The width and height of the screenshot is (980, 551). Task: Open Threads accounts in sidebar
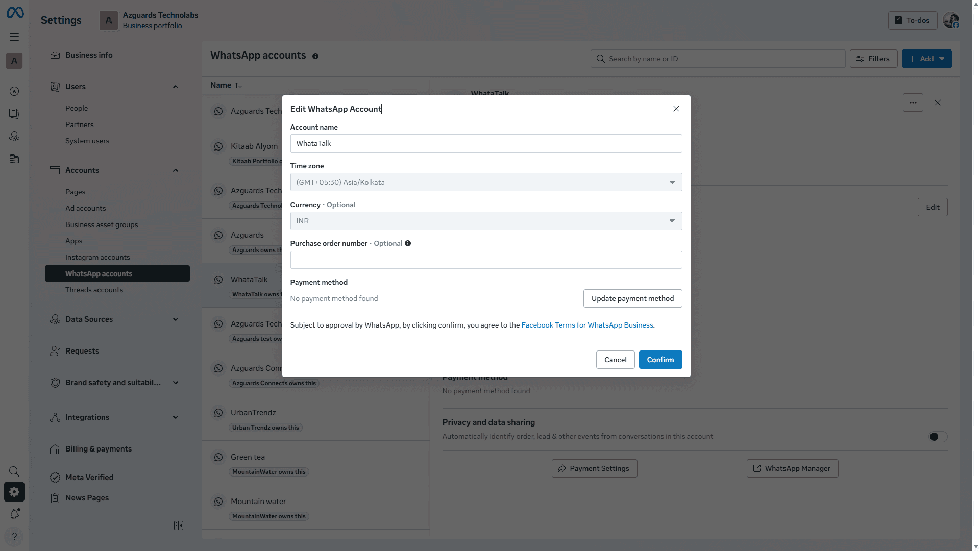tap(94, 290)
